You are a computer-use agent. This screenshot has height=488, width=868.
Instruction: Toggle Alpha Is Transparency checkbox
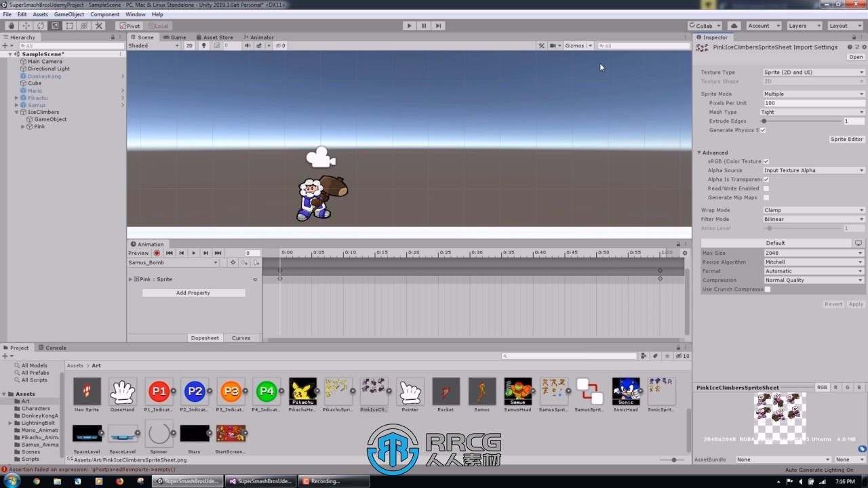(x=766, y=180)
